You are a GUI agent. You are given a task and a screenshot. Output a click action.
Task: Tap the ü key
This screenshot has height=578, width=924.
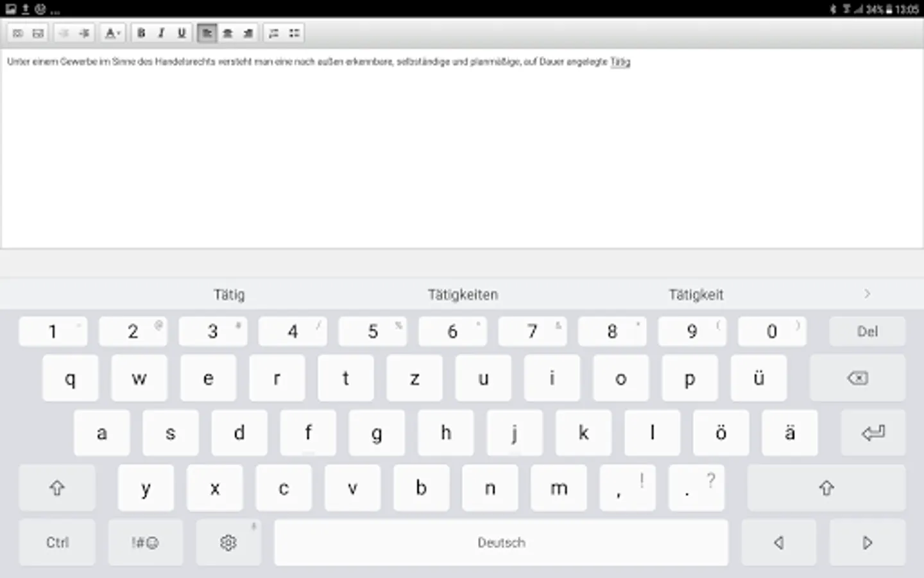click(x=758, y=378)
